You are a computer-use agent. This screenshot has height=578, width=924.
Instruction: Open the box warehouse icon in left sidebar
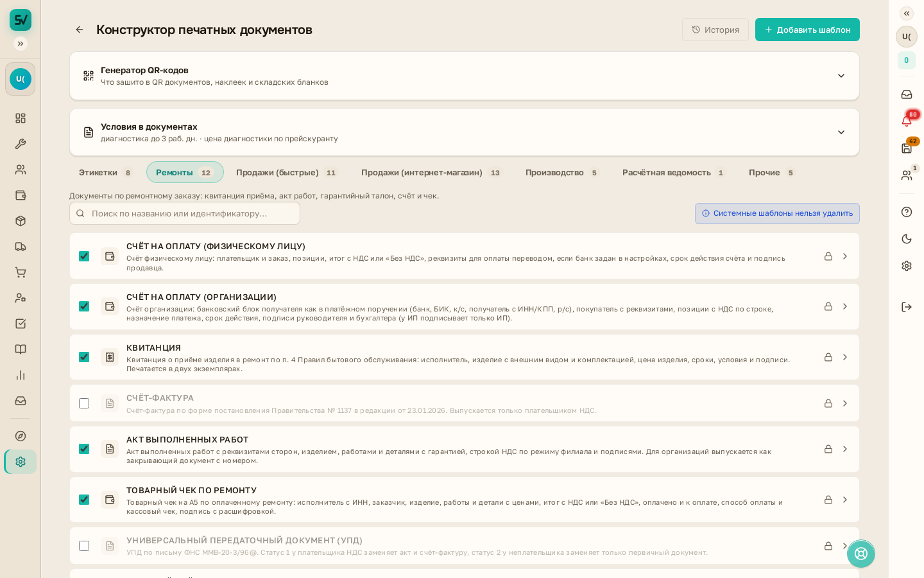tap(21, 221)
